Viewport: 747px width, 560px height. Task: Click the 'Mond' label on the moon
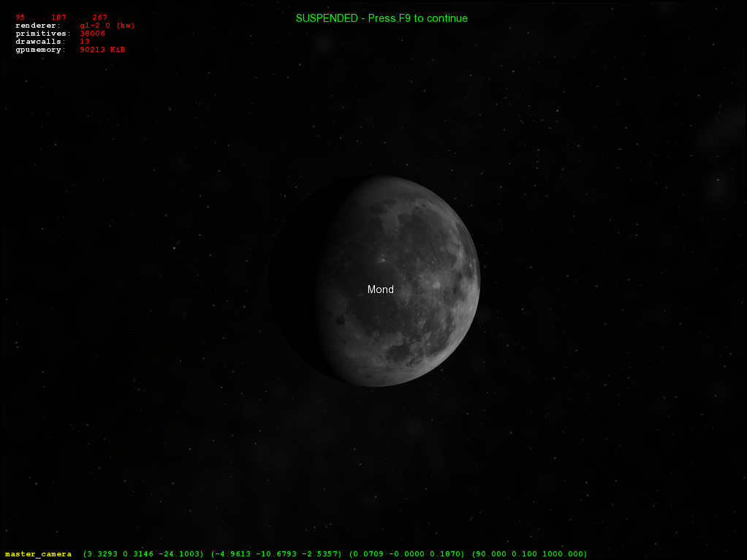pyautogui.click(x=380, y=290)
